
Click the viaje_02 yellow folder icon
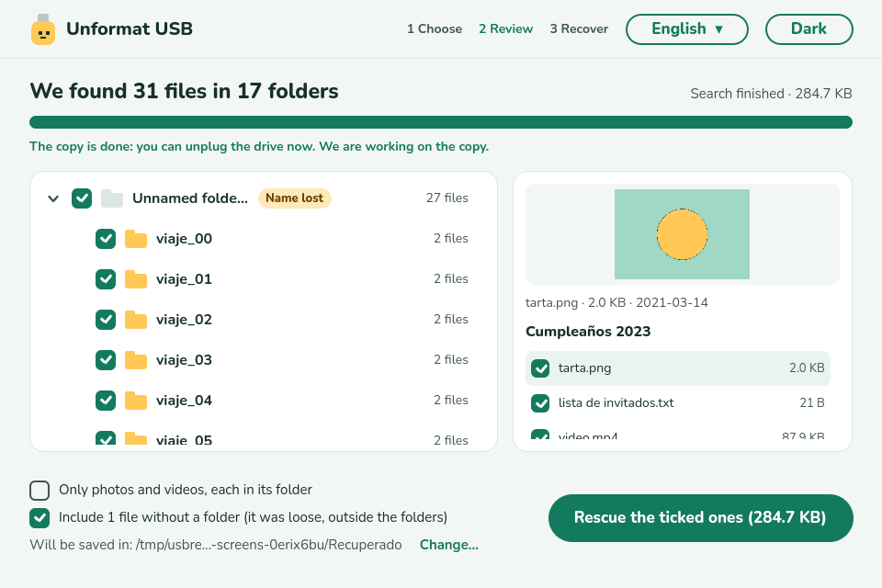(x=136, y=320)
